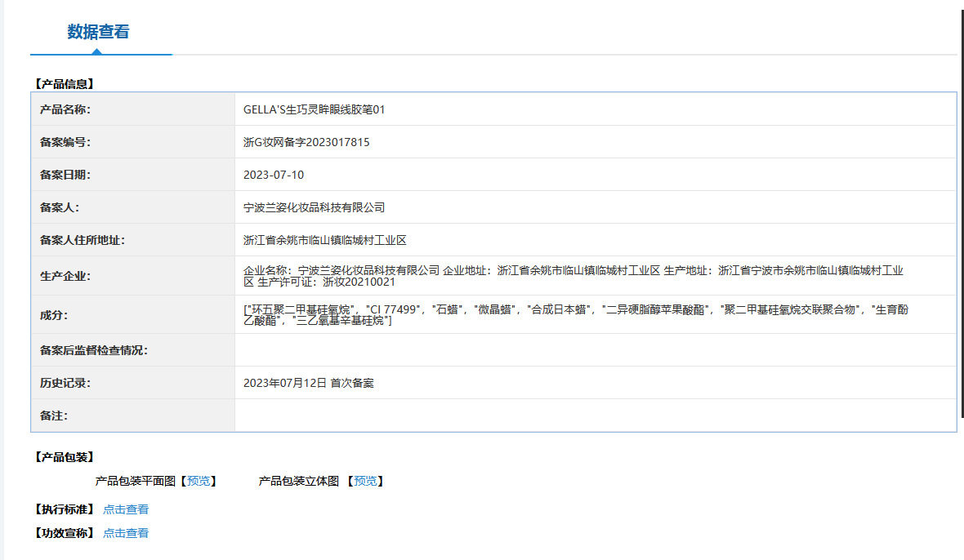Click the 历史记录 row label

(x=65, y=383)
